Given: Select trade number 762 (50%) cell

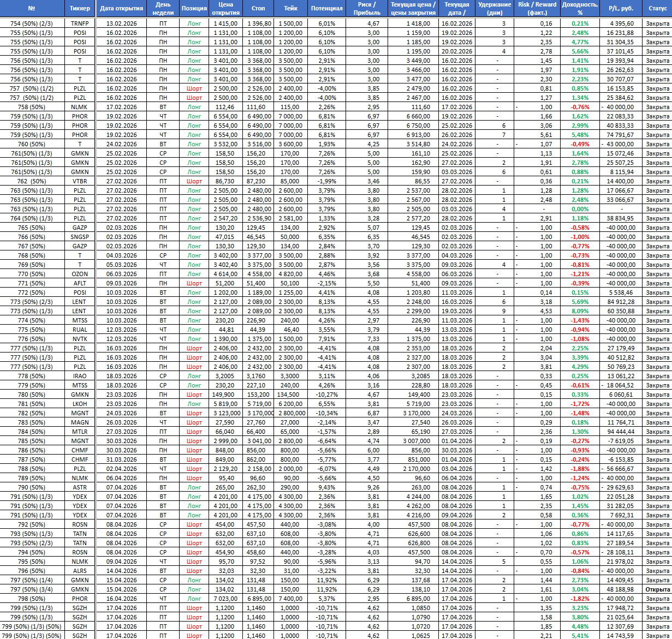Looking at the screenshot, I should (x=31, y=181).
